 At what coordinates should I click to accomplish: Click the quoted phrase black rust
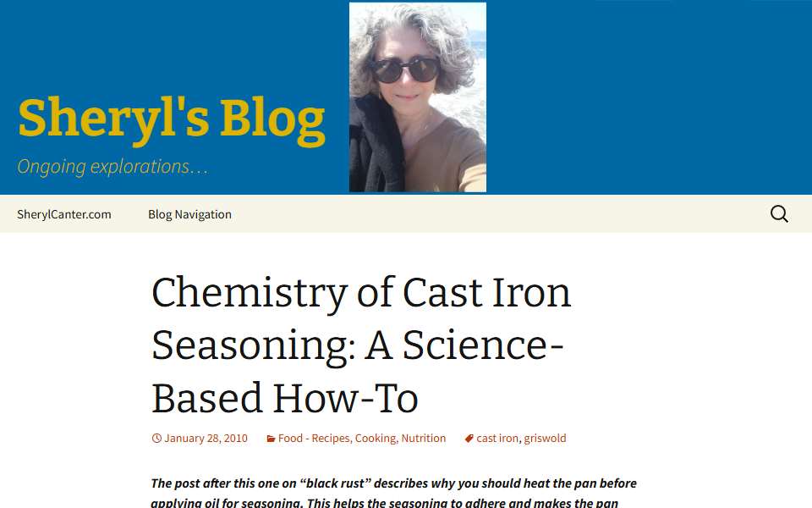coord(336,483)
